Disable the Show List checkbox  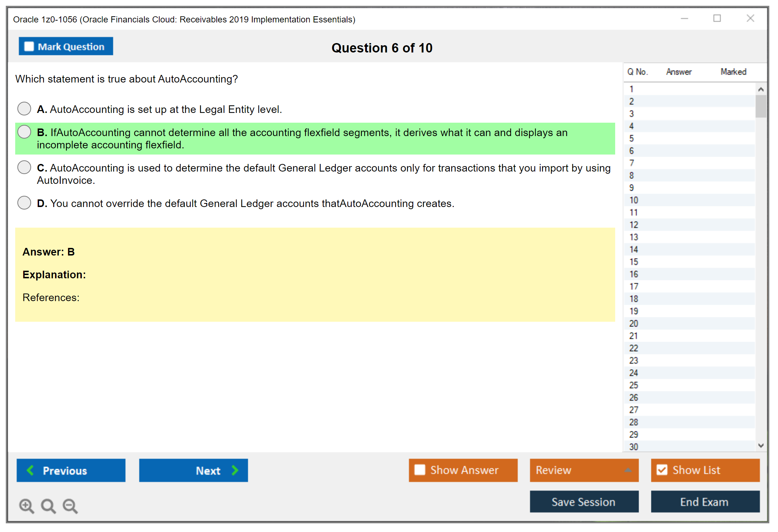[662, 470]
